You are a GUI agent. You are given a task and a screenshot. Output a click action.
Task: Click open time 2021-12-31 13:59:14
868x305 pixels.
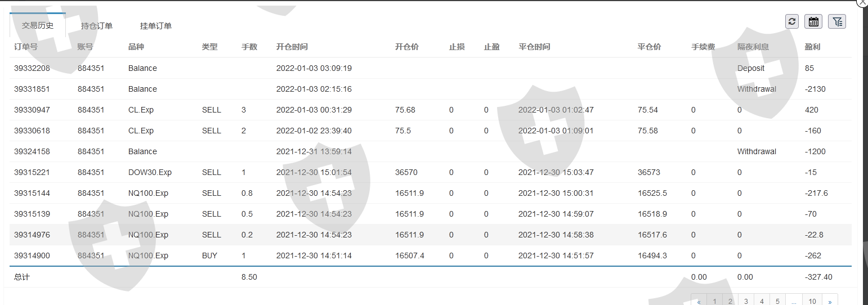314,151
